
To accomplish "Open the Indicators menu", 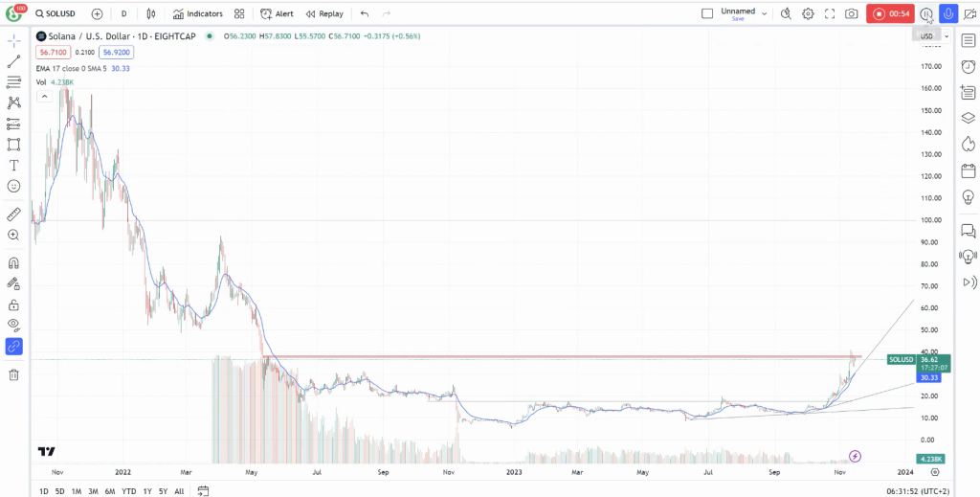I will (198, 13).
